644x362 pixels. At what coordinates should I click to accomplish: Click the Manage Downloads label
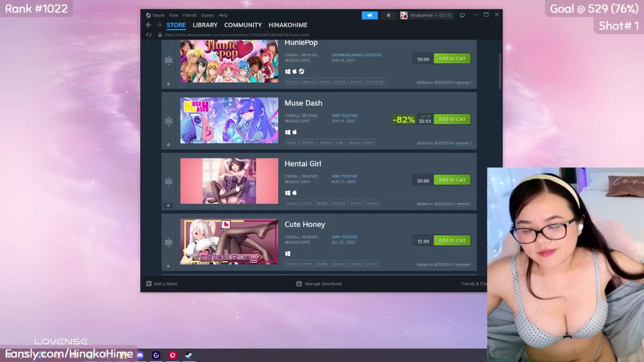(323, 284)
